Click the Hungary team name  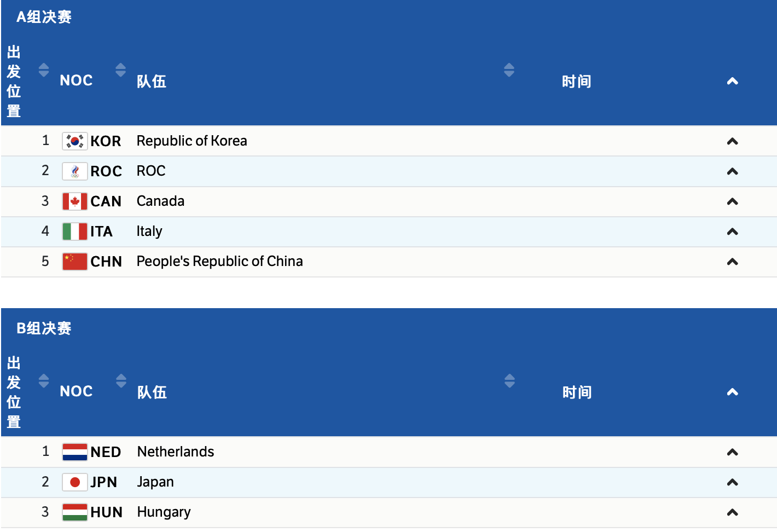coord(164,512)
